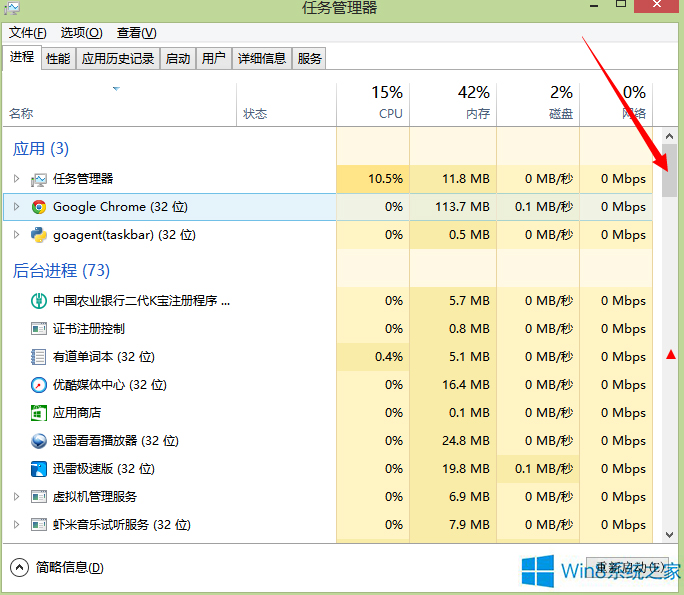Switch to the 服务 tab
Viewport: 684px width, 595px height.
(x=309, y=58)
